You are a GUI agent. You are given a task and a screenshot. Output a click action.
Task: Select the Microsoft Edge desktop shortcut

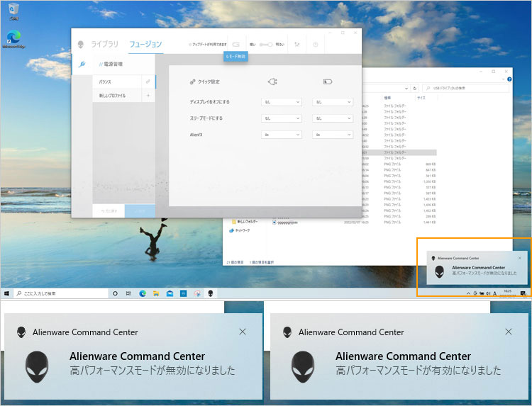[13, 39]
